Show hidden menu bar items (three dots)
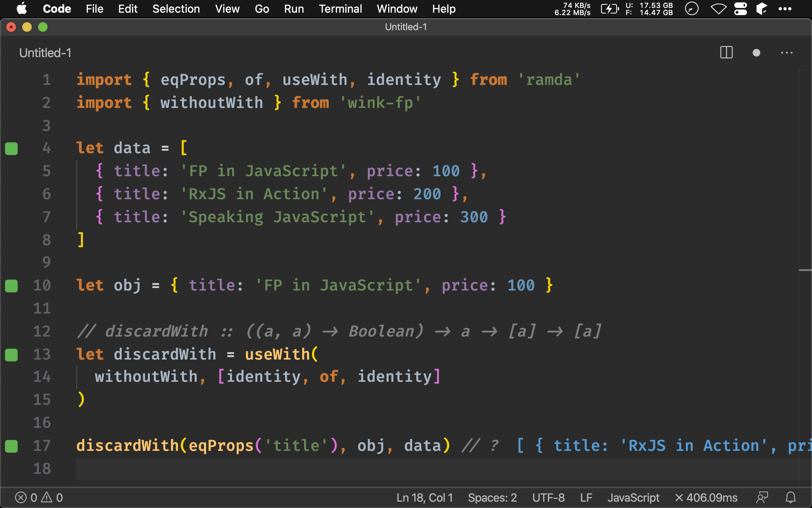The image size is (812, 508). point(785,9)
